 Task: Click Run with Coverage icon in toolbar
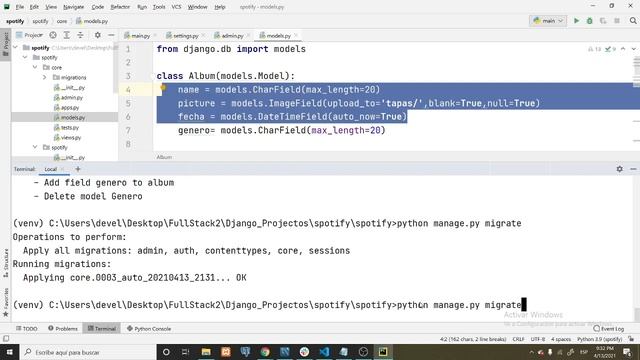coord(603,21)
